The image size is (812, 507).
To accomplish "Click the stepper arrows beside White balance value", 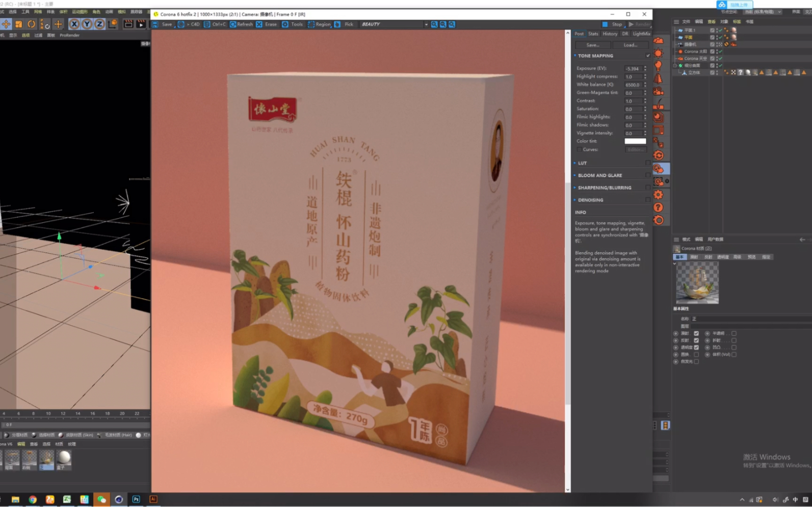I will tap(645, 85).
